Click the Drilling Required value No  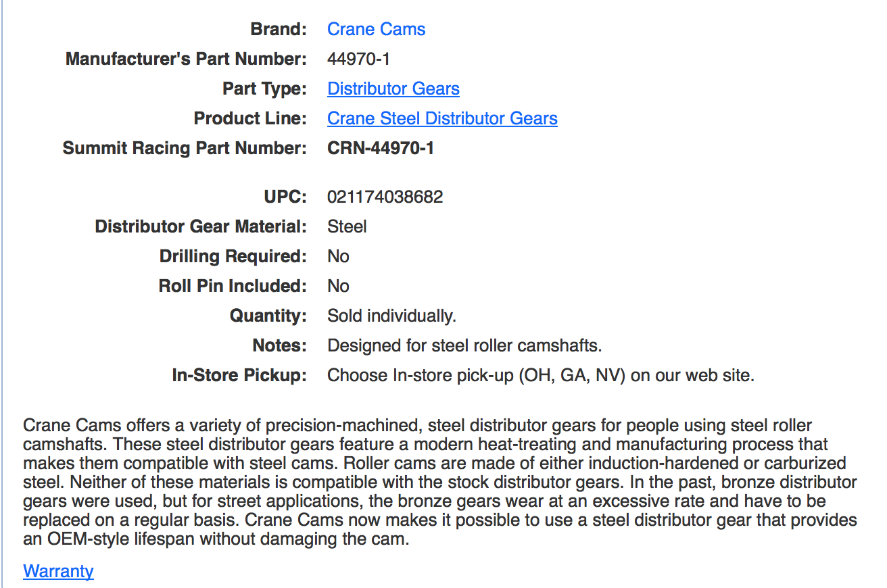(x=338, y=257)
